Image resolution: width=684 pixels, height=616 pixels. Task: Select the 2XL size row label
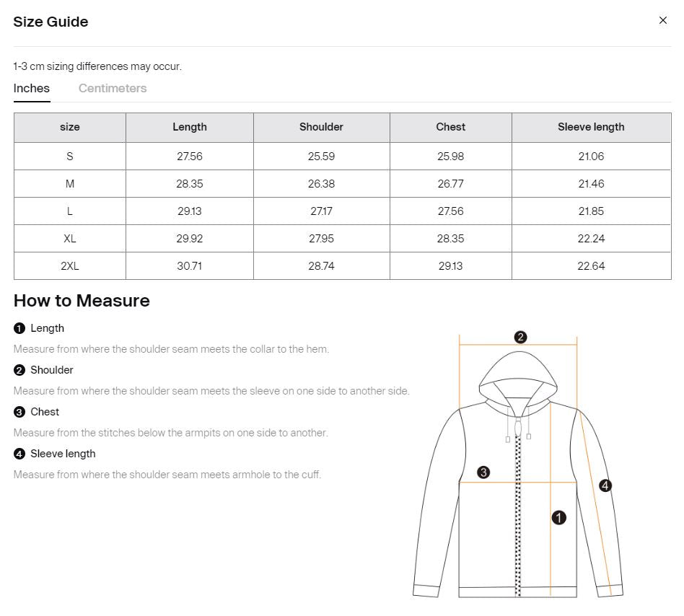[x=70, y=266]
